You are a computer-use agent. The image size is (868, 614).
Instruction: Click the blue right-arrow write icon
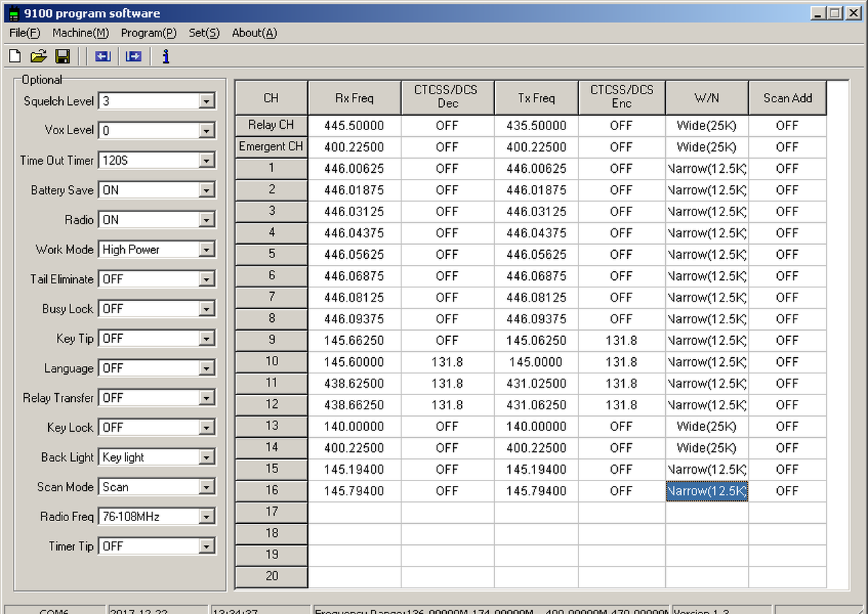(x=134, y=56)
